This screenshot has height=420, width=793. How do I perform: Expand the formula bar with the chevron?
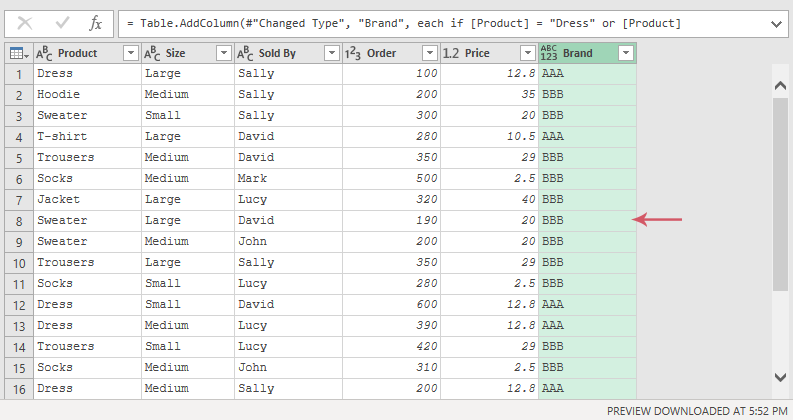pyautogui.click(x=776, y=24)
